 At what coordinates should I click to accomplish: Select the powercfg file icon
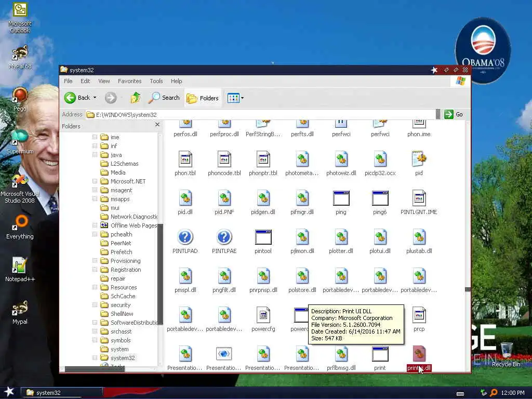point(263,320)
